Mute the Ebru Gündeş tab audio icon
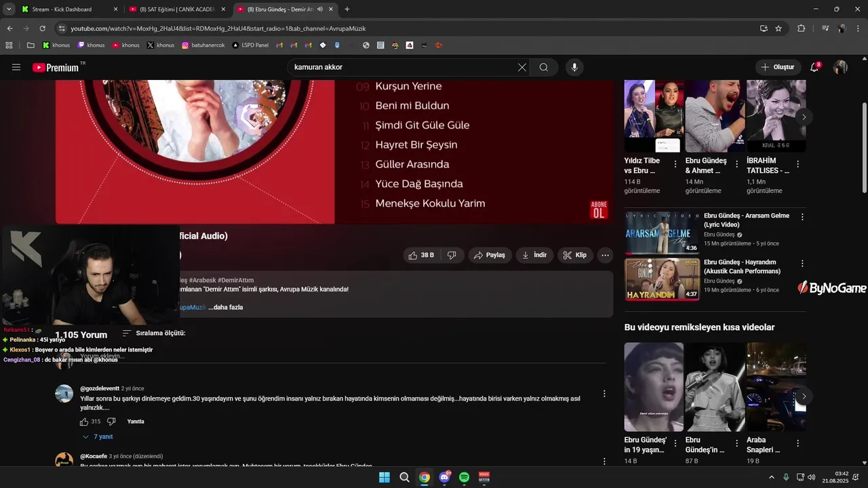 coord(319,9)
